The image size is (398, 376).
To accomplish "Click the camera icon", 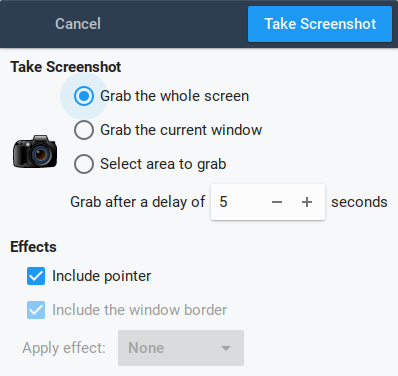I will (35, 152).
